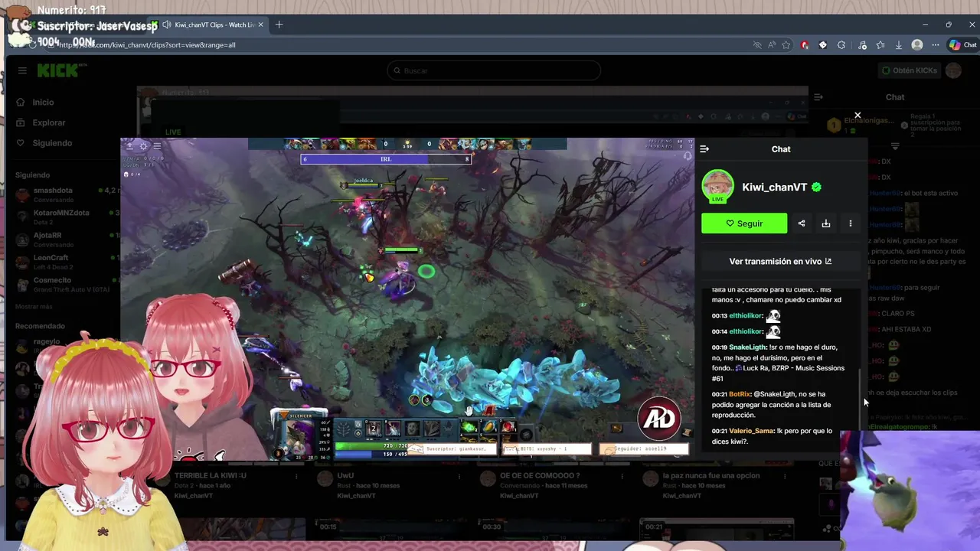Close the clip viewer with the X

click(857, 116)
